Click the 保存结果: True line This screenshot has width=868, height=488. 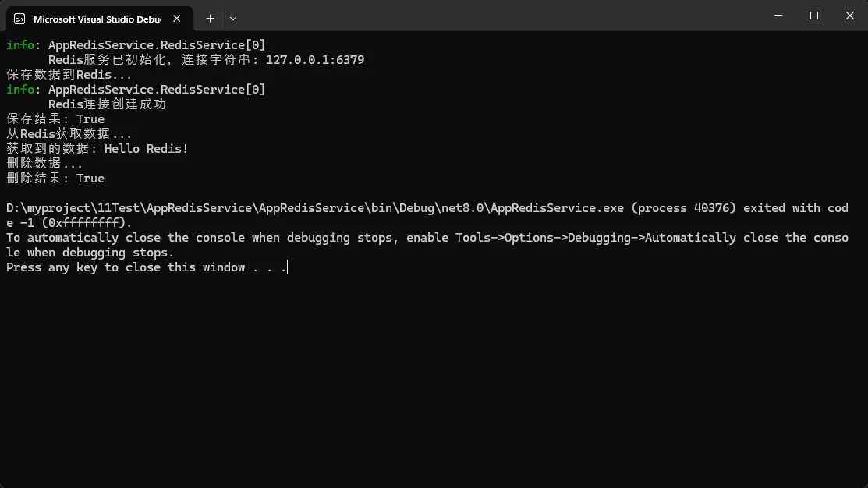point(55,119)
